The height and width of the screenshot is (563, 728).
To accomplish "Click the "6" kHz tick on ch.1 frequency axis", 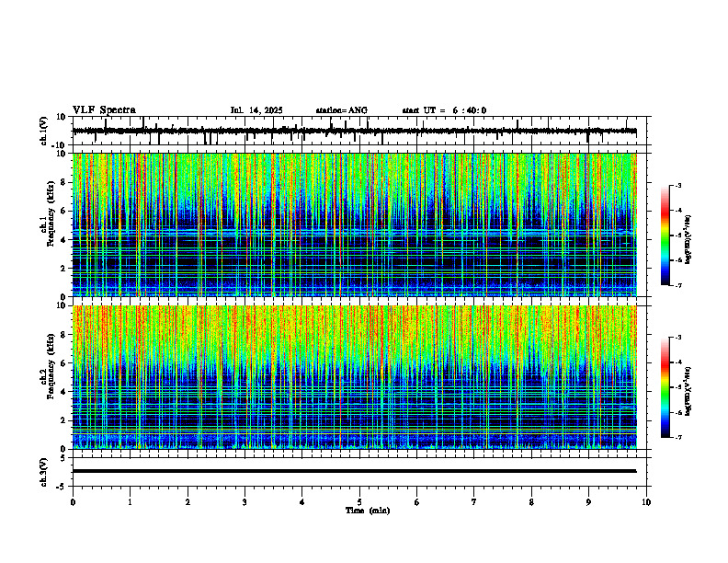I will pos(64,211).
